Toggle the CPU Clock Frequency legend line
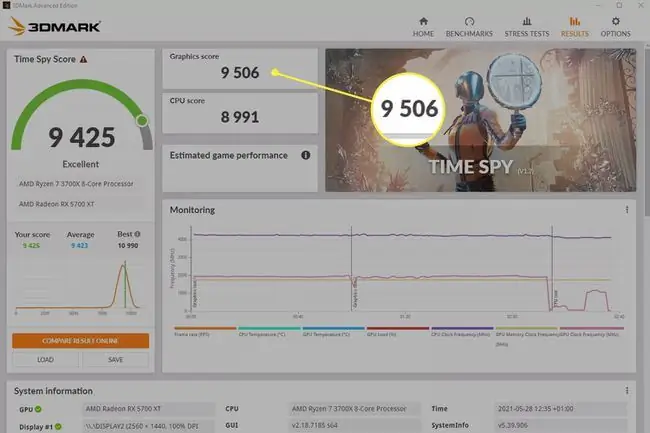The height and width of the screenshot is (433, 650). point(462,331)
